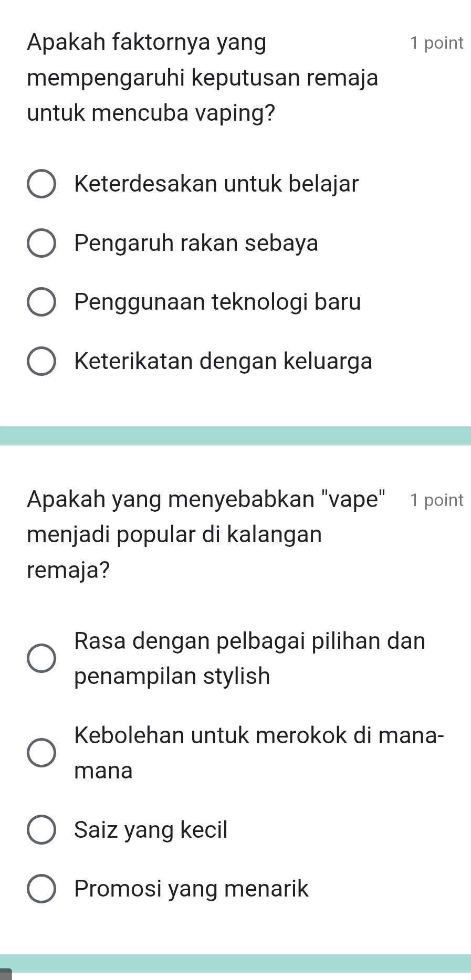Click the first question's "1 point" label
Screen dimensions: 471x980
click(x=437, y=43)
